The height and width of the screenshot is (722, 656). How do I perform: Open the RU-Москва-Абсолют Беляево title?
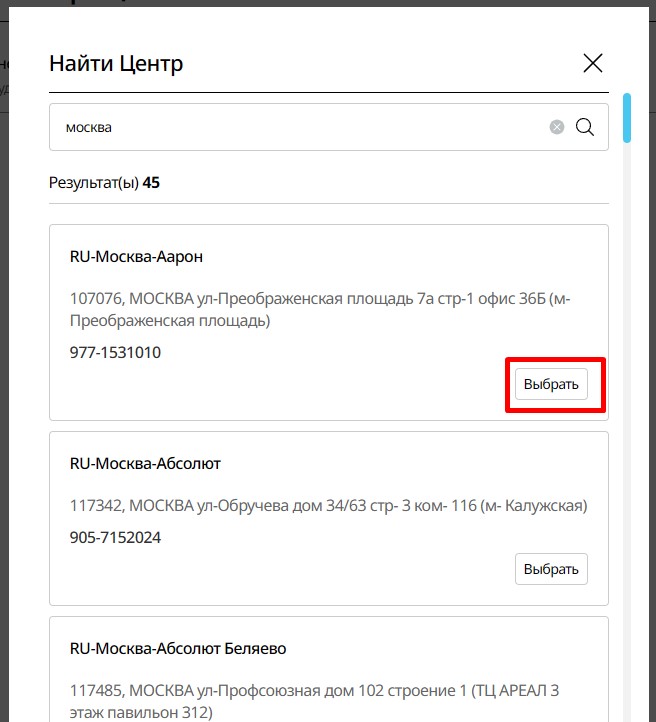[x=178, y=649]
